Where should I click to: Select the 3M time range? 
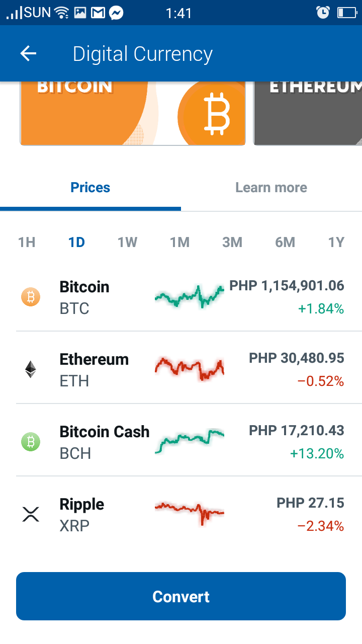232,243
